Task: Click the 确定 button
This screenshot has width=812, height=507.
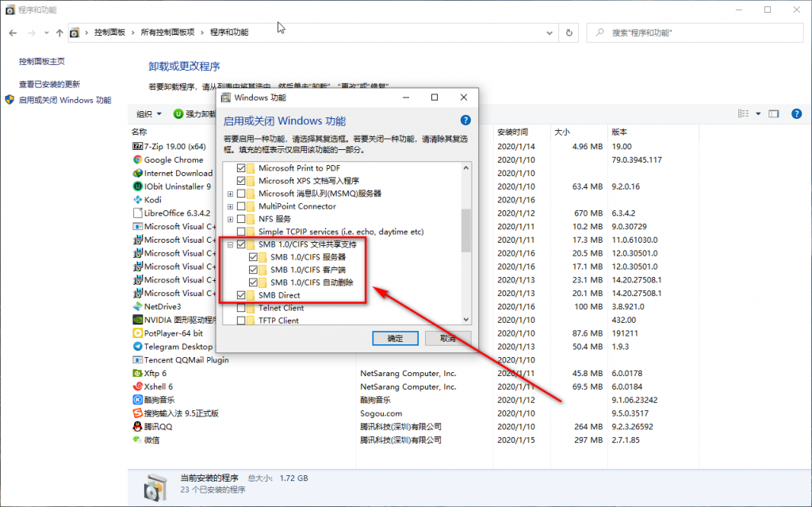Action: point(395,338)
